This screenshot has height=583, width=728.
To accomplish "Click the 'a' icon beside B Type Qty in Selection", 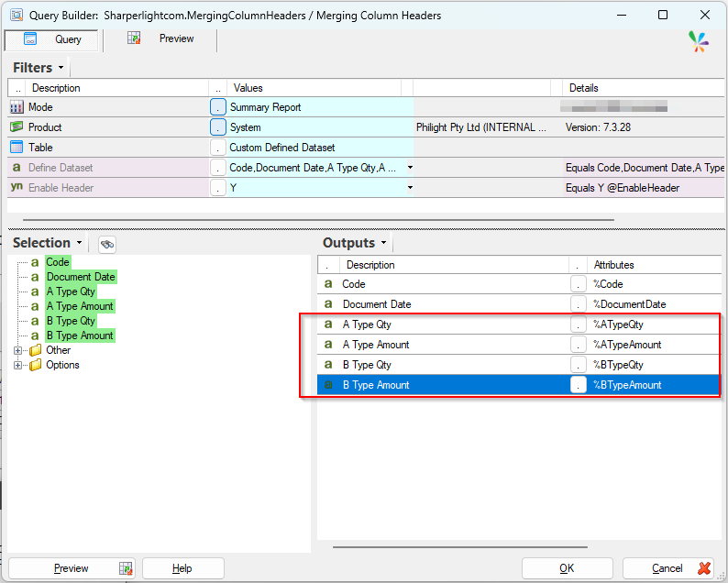I will [x=35, y=321].
